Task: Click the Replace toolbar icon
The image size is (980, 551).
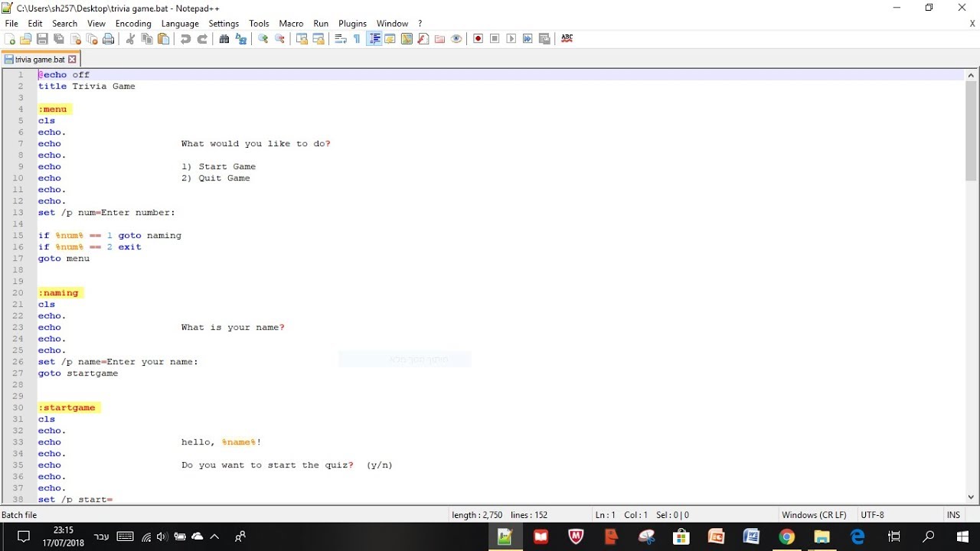Action: pyautogui.click(x=241, y=39)
